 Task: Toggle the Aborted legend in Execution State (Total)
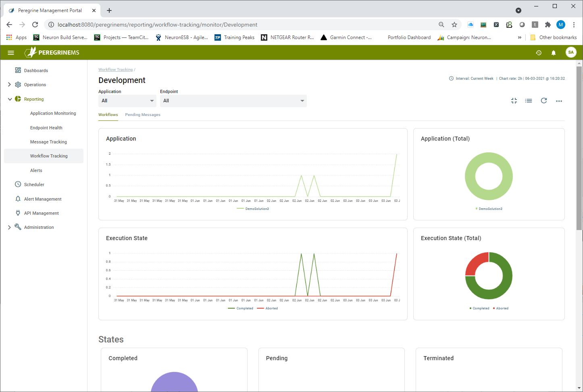[x=501, y=308]
